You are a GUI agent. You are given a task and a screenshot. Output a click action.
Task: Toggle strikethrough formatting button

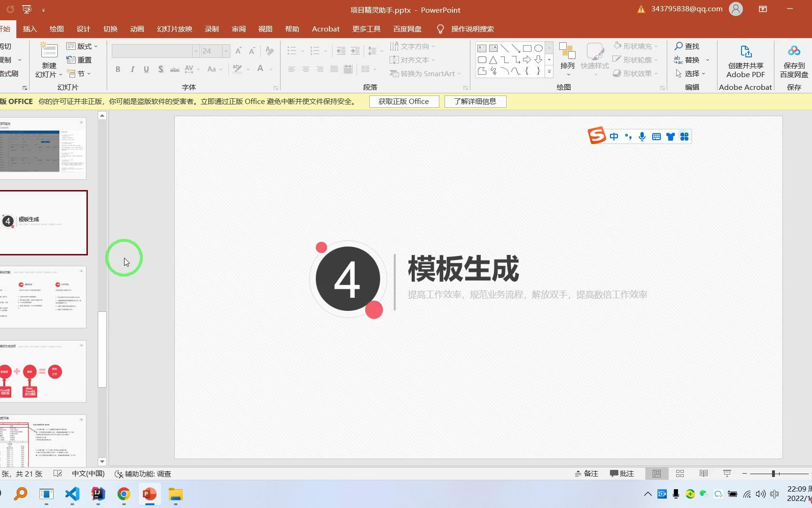[174, 69]
